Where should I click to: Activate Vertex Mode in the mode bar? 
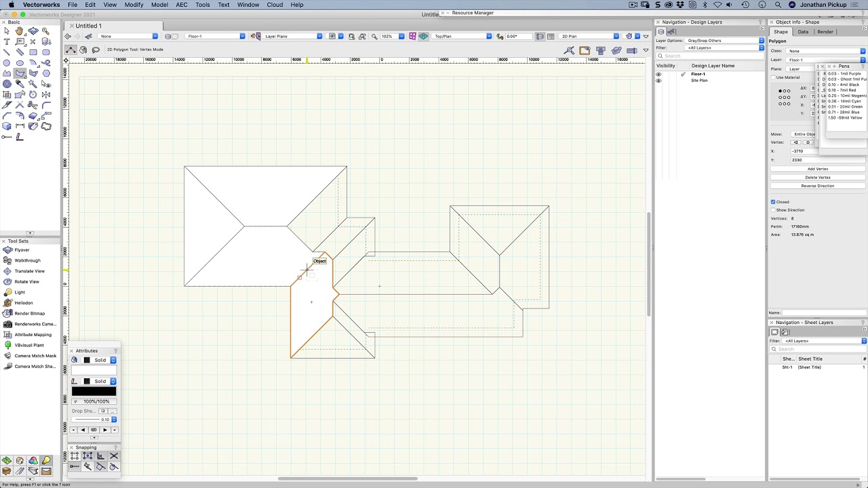pos(71,49)
